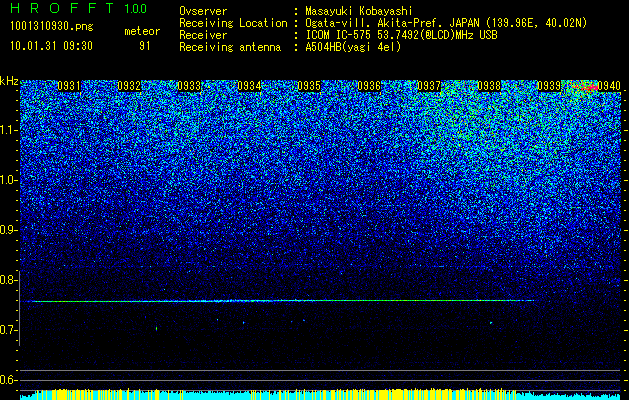Image resolution: width=629 pixels, height=400 pixels.
Task: Click the Receiver label
Action: coord(203,35)
